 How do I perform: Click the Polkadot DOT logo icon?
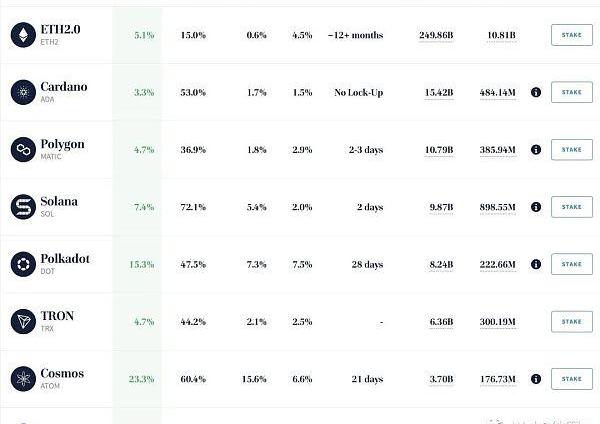[x=21, y=264]
